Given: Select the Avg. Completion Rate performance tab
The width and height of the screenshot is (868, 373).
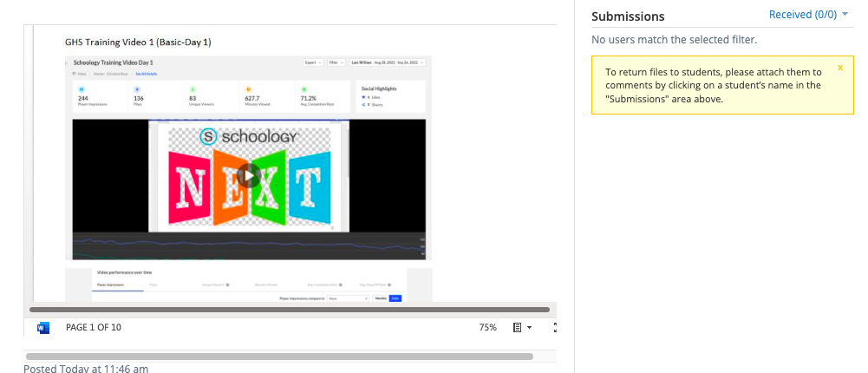Looking at the screenshot, I should [323, 285].
